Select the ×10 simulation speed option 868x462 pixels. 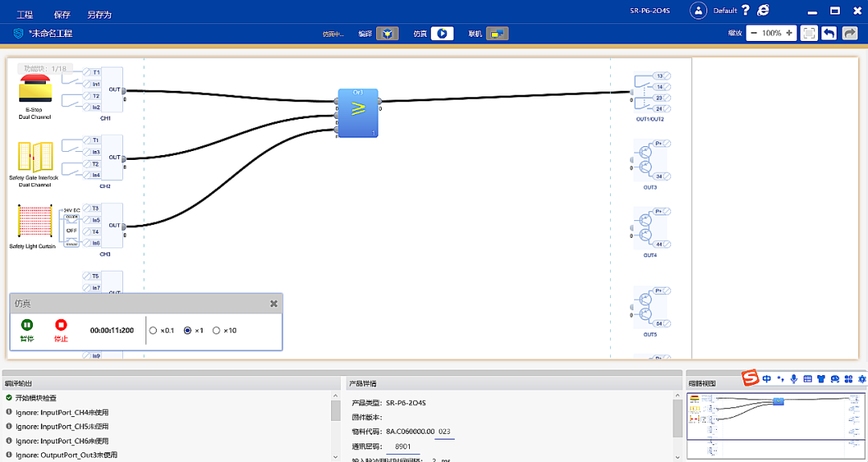click(x=216, y=330)
